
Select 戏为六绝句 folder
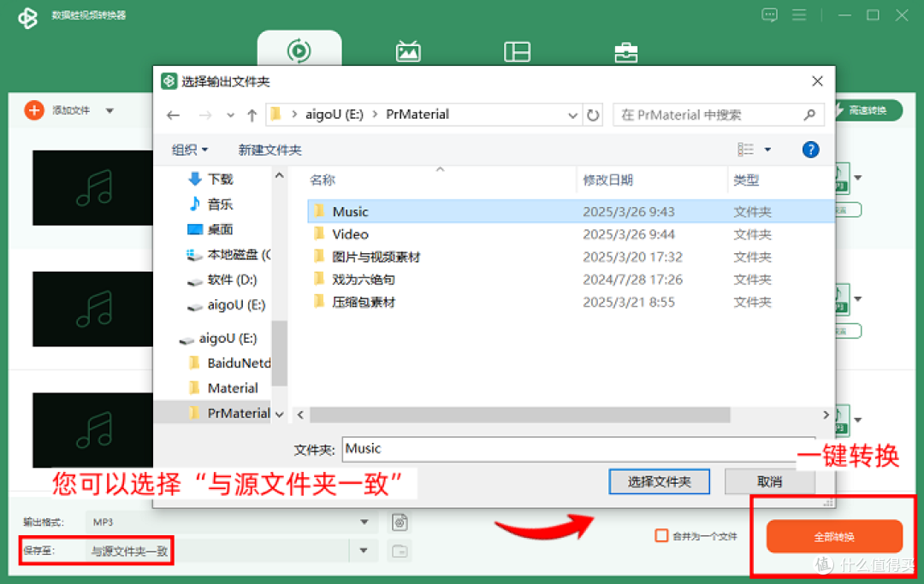tap(363, 280)
